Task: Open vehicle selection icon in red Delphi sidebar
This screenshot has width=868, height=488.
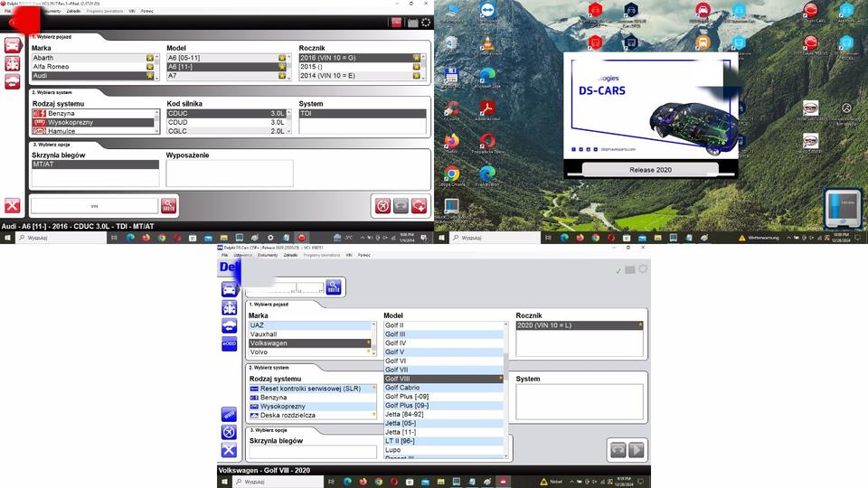Action: [12, 45]
